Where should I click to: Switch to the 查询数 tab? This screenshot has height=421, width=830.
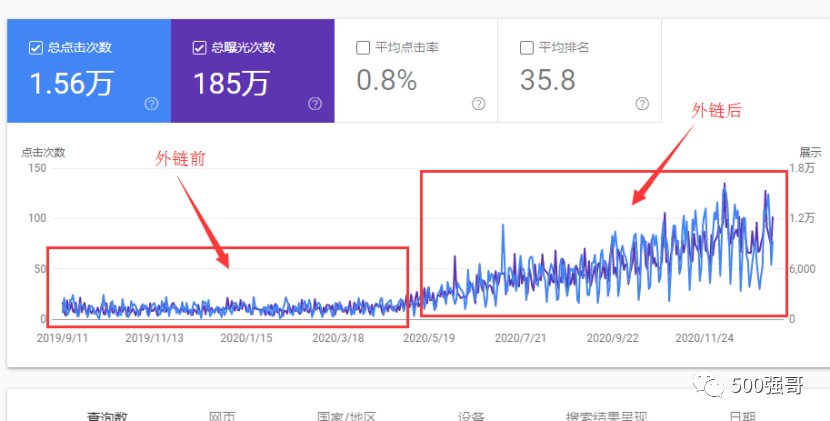click(106, 415)
